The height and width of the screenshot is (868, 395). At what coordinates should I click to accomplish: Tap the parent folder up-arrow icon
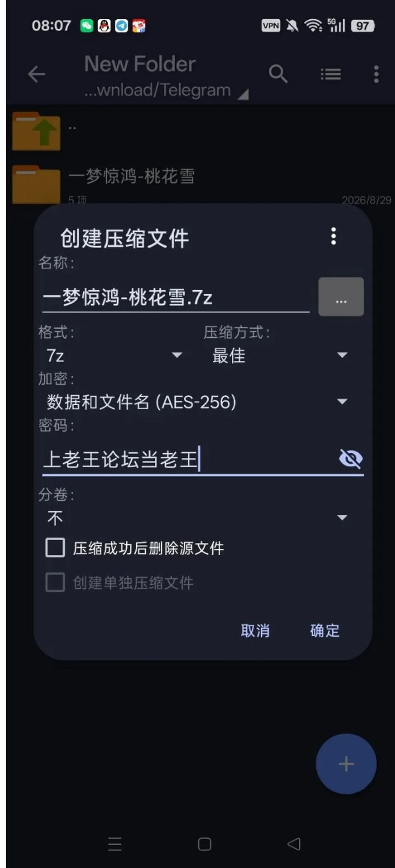(36, 131)
